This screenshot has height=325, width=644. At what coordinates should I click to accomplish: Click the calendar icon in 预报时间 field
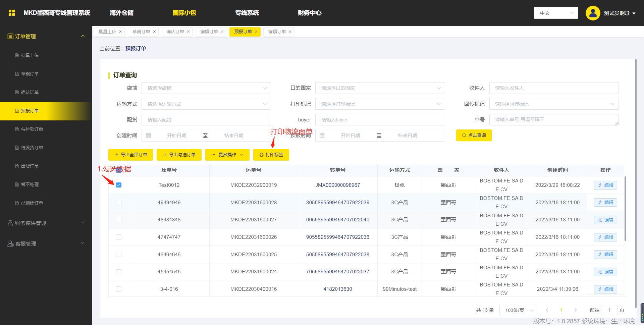click(322, 136)
